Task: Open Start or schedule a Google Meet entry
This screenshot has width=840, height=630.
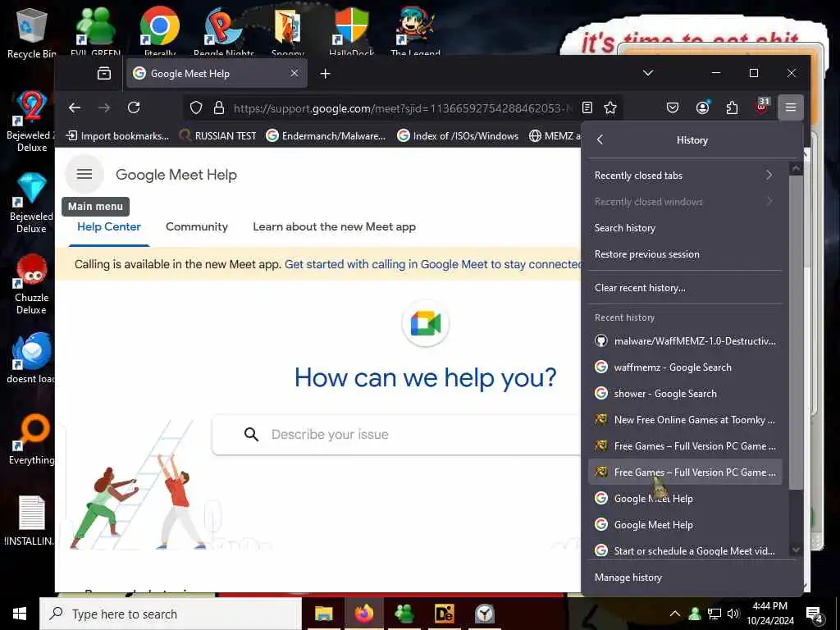Action: pyautogui.click(x=685, y=550)
